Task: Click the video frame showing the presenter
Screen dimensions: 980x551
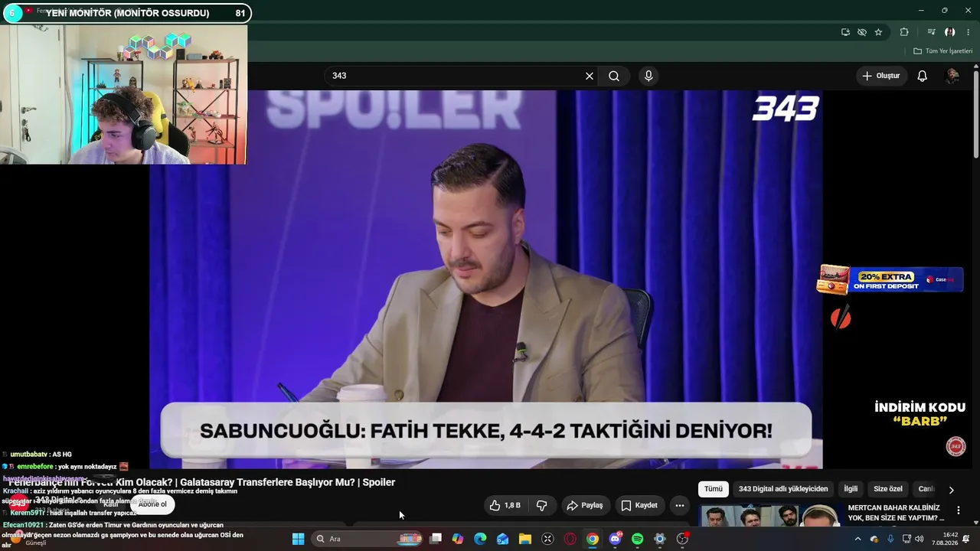Action: point(486,279)
